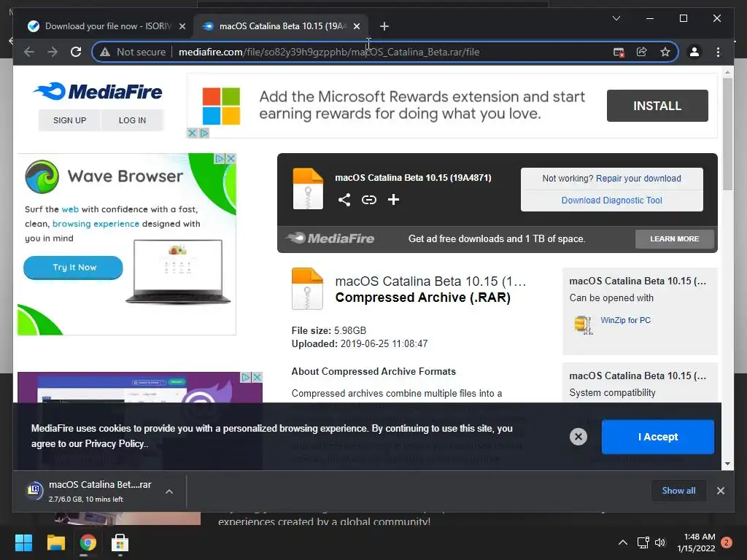Click the page vertical scrollbar thumb
Viewport: 747px width, 560px height.
point(727,134)
